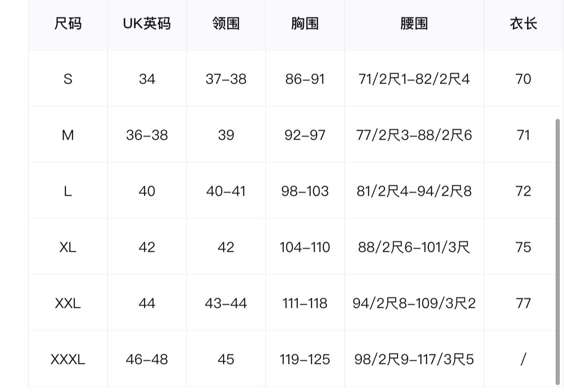
Task: Click chest measurement cell 98–103
Action: (x=305, y=191)
